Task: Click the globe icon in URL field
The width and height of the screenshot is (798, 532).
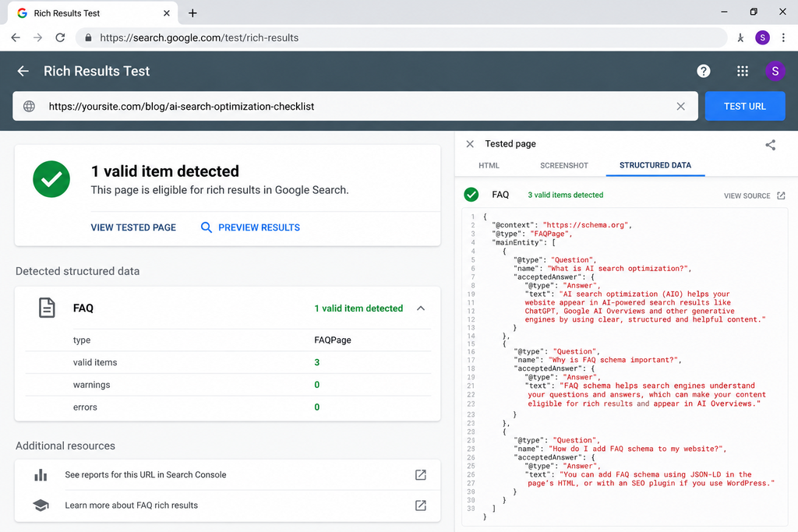Action: pos(30,106)
